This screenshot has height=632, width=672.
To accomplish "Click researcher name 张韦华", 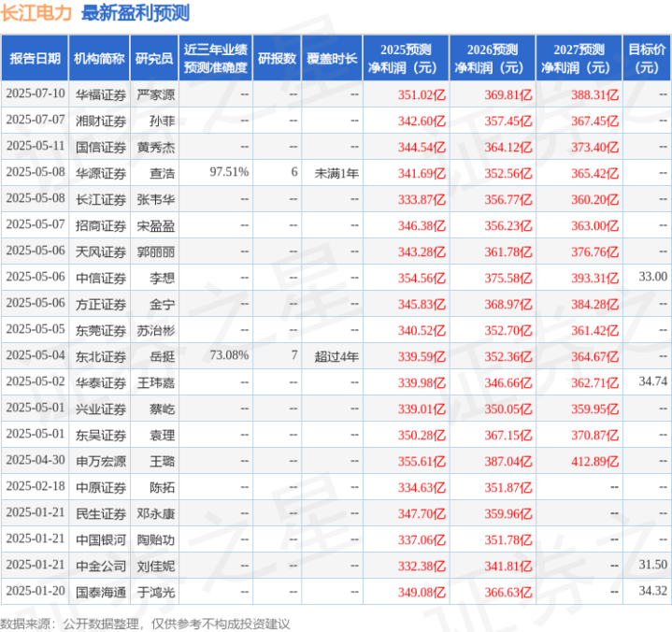I will click(x=156, y=199).
